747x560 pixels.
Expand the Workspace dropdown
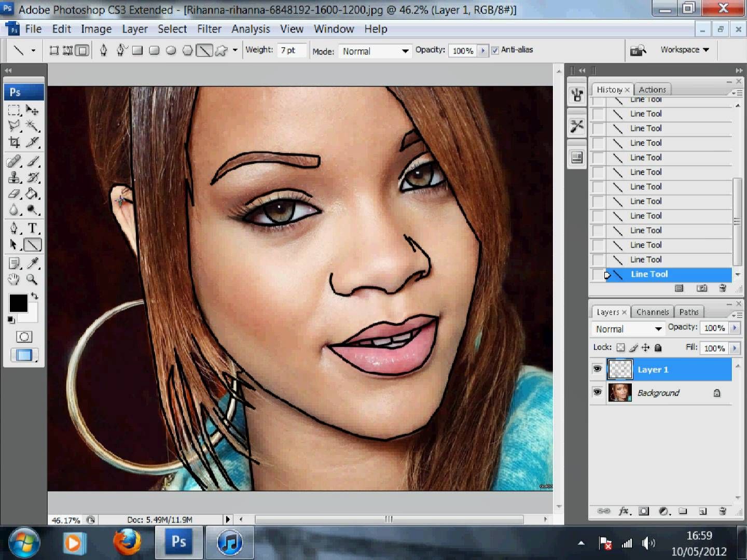coord(684,50)
